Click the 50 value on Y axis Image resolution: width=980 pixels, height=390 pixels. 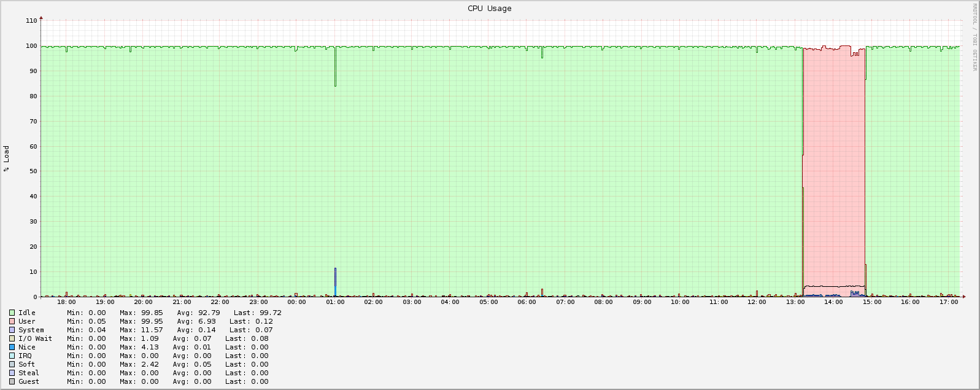click(33, 171)
